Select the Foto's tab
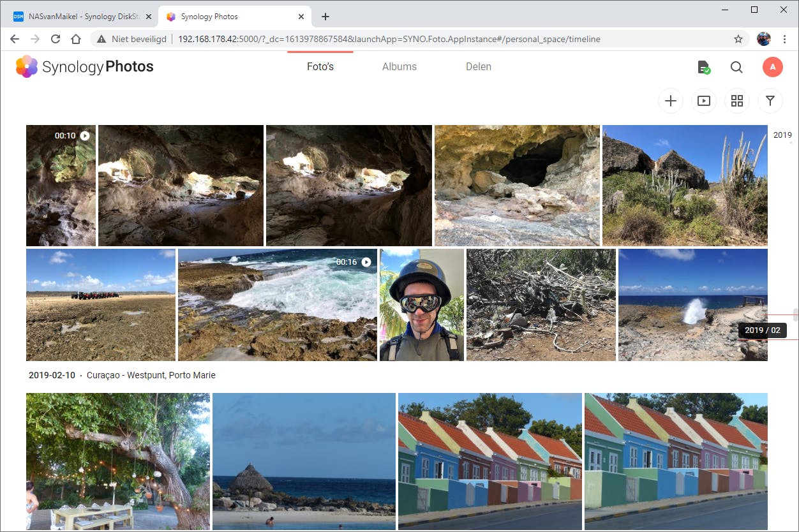The width and height of the screenshot is (799, 532). point(320,66)
